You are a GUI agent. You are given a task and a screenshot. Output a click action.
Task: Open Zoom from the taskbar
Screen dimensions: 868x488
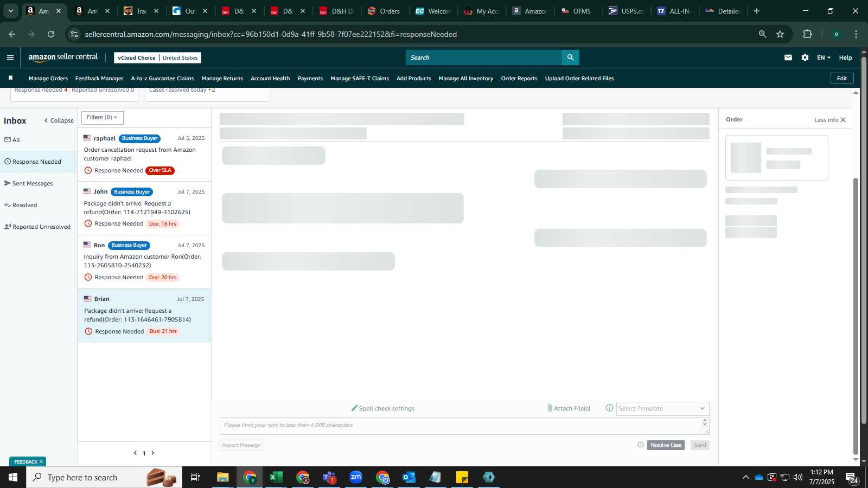(x=356, y=477)
